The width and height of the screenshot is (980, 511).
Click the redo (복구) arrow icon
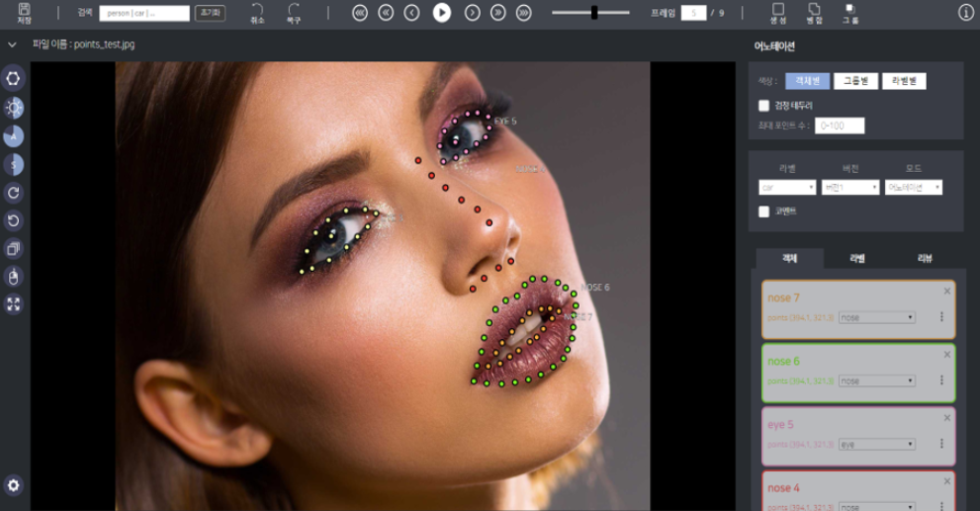click(294, 9)
